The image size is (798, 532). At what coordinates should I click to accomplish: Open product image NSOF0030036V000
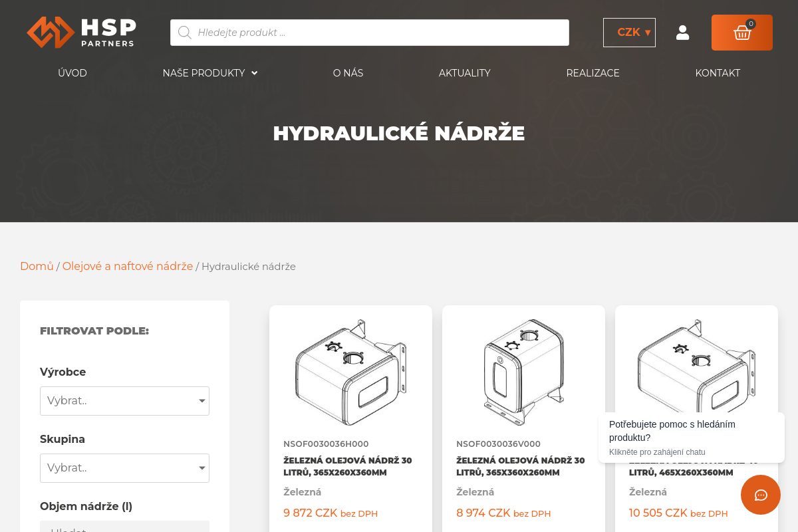523,372
